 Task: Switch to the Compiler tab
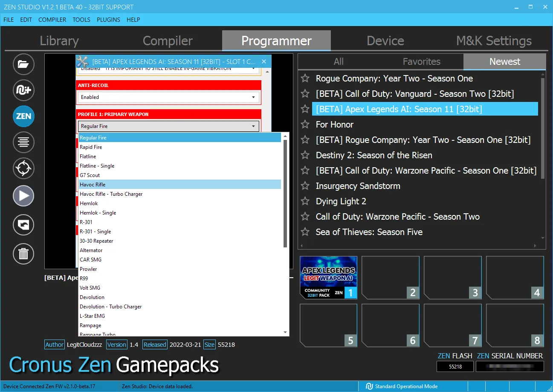coord(168,41)
